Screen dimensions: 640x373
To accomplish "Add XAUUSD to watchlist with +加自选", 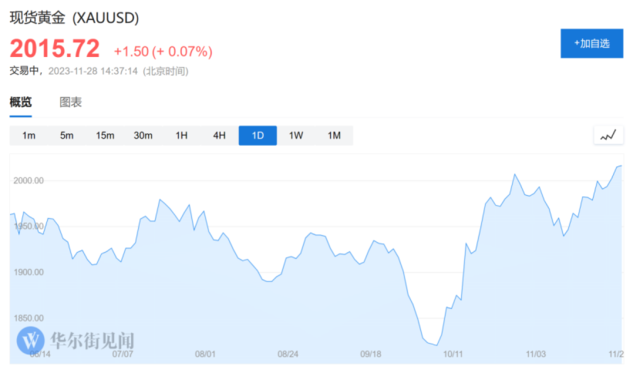I will tap(592, 43).
